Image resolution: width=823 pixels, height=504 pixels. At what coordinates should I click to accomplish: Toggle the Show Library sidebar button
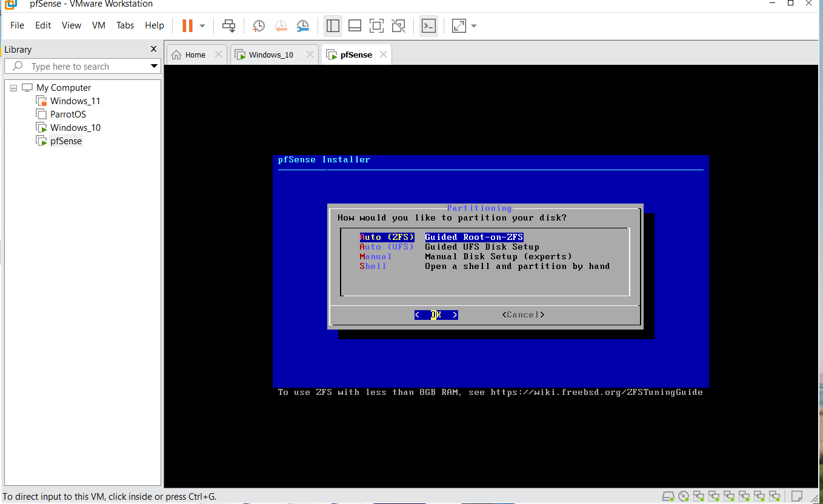pos(333,25)
